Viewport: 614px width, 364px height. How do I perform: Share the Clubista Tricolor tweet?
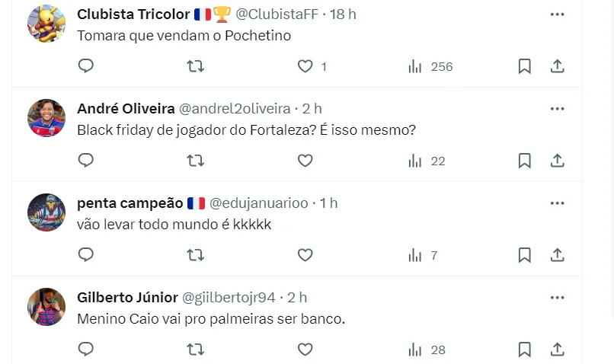[x=557, y=66]
